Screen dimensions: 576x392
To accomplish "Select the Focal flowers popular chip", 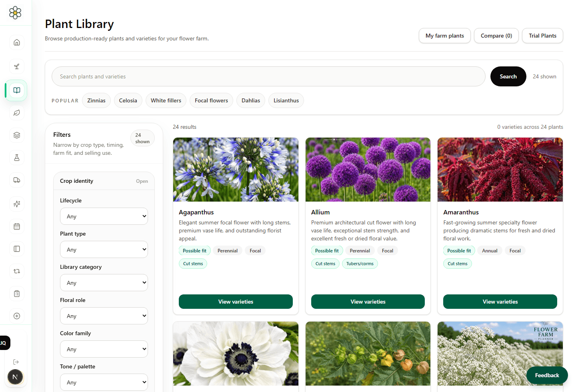I will (x=211, y=100).
